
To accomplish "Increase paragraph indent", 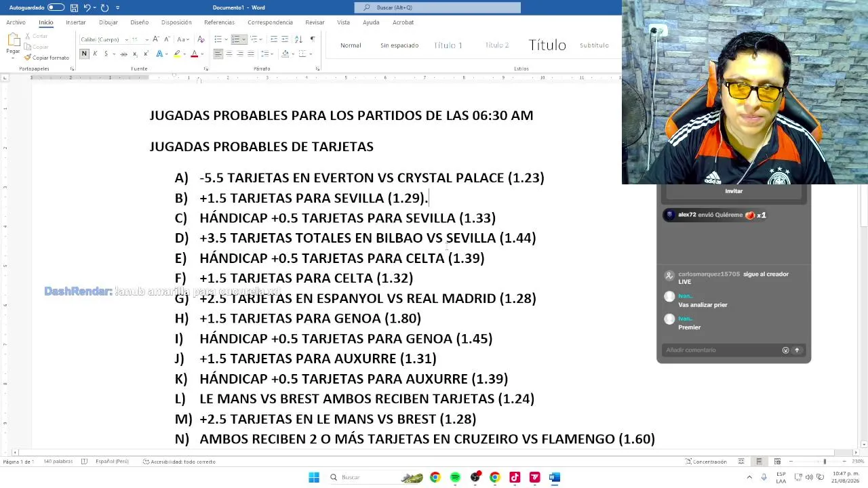I will click(x=285, y=39).
